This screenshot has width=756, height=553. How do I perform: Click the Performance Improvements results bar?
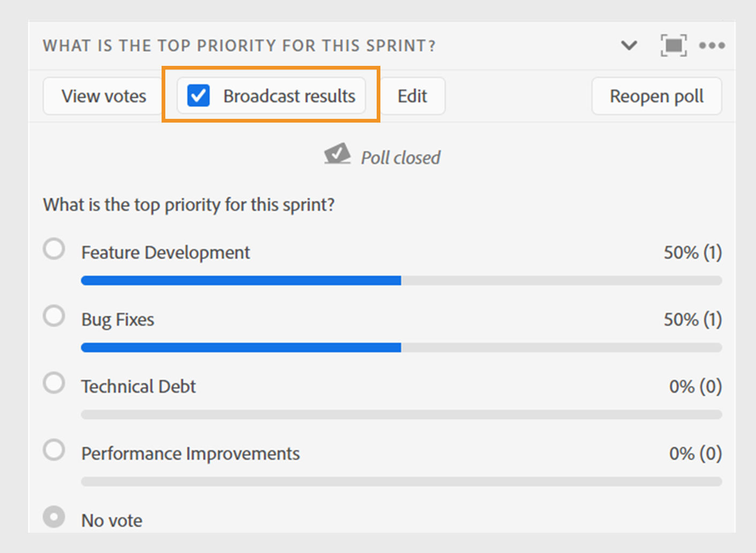pyautogui.click(x=401, y=481)
